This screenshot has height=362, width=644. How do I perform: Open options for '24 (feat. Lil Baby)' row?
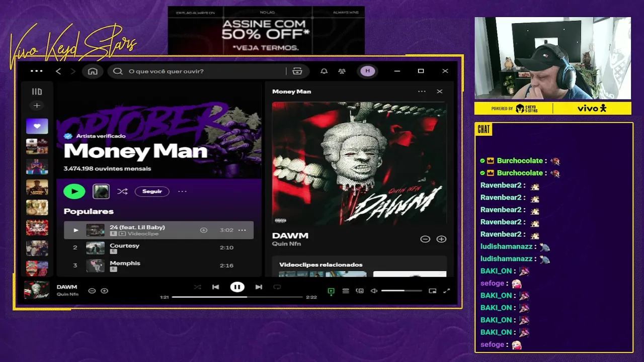(x=242, y=230)
